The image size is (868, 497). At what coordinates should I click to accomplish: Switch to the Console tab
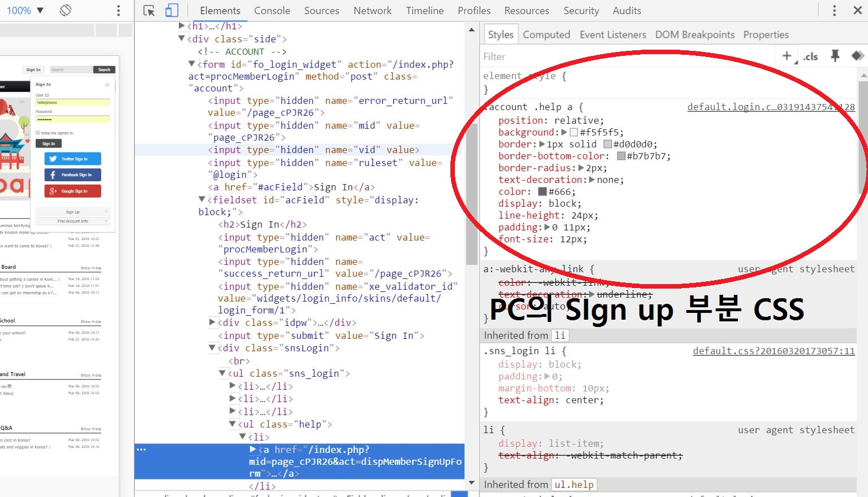272,11
